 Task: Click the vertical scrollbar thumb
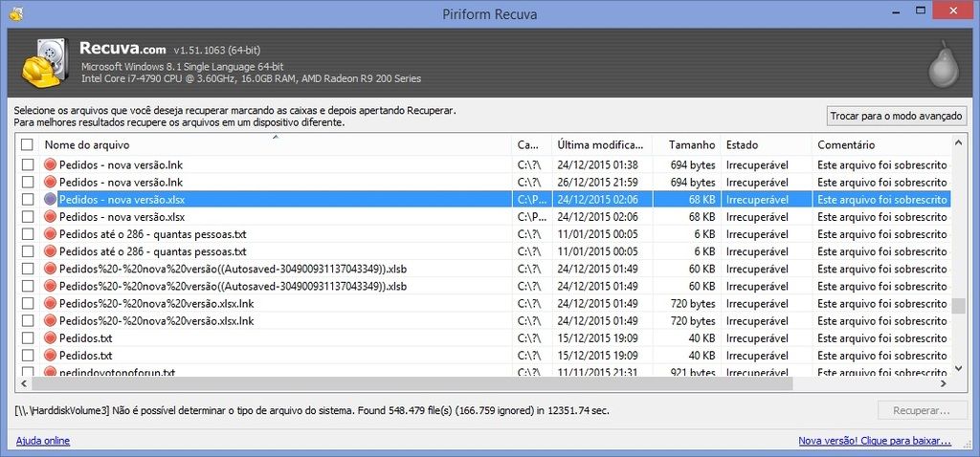pos(959,307)
